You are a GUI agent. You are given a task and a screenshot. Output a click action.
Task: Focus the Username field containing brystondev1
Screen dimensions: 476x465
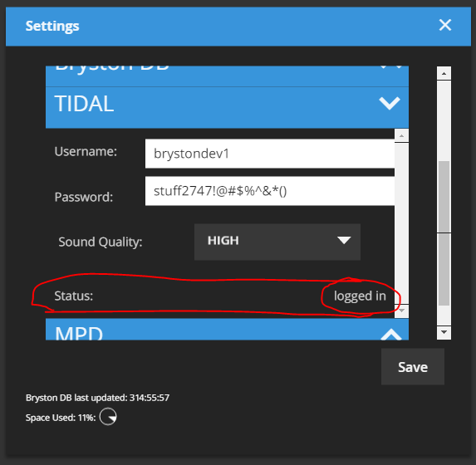[x=270, y=154]
